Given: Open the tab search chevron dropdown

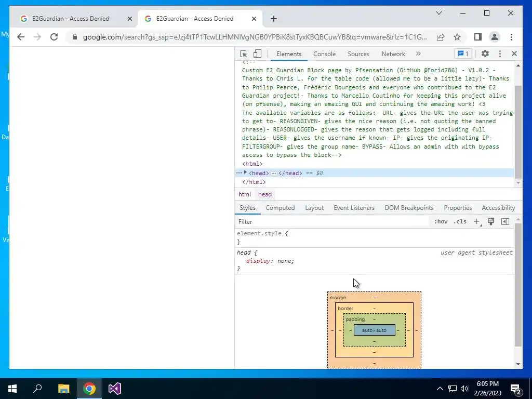Looking at the screenshot, I should tap(438, 13).
